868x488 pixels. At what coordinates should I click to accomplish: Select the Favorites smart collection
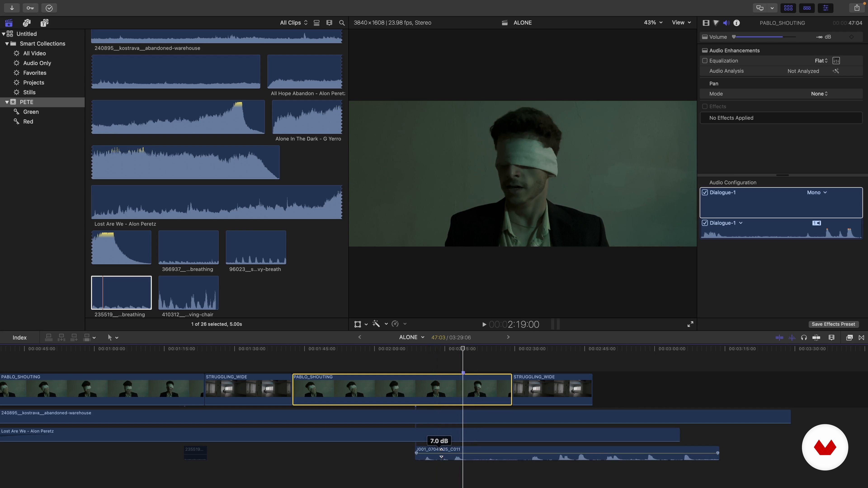[x=35, y=73]
